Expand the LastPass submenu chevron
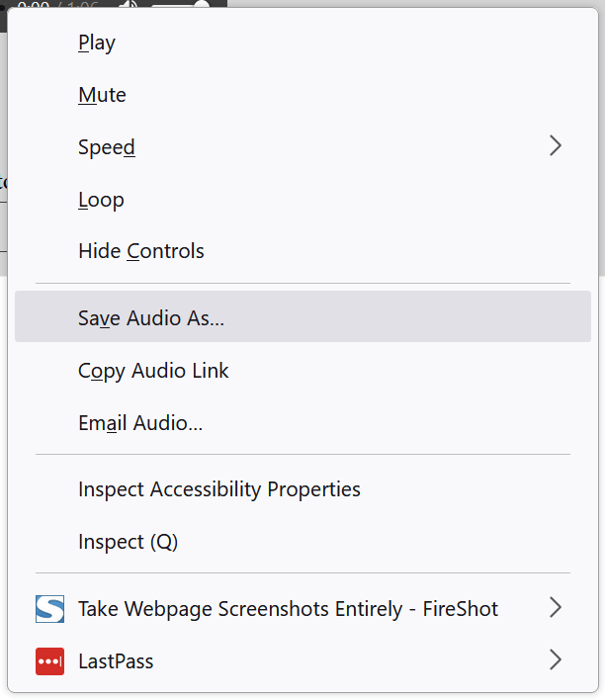Screen dimensions: 605x700 pos(555,660)
